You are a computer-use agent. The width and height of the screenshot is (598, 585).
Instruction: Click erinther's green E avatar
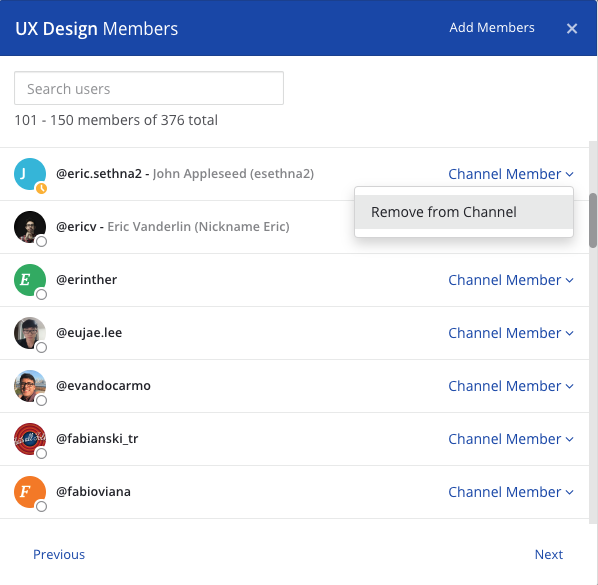click(30, 280)
